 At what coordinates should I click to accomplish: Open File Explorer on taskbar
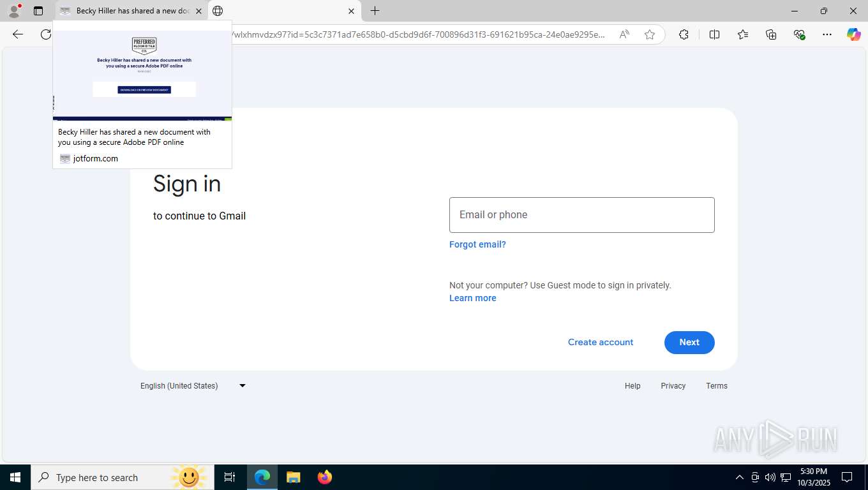click(293, 477)
